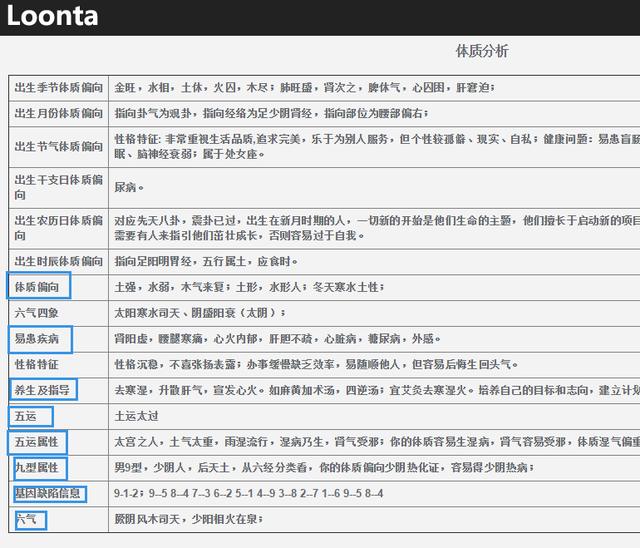The width and height of the screenshot is (640, 548).
Task: Click the 五运 row label link
Action: (29, 415)
